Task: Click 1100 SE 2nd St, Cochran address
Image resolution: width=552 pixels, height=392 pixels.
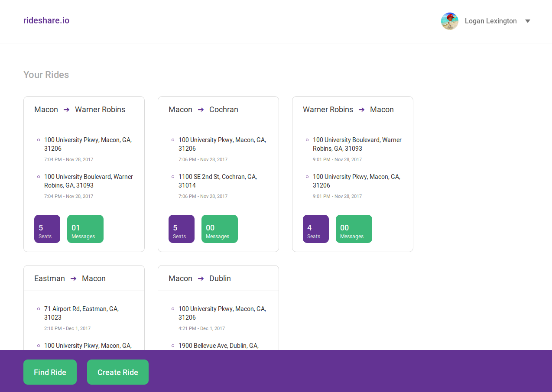Action: coord(218,181)
